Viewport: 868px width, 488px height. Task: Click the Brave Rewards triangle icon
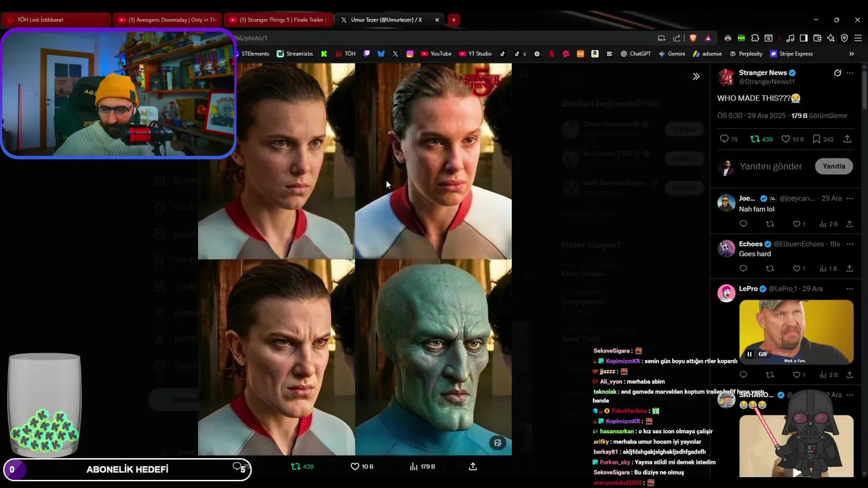(708, 38)
